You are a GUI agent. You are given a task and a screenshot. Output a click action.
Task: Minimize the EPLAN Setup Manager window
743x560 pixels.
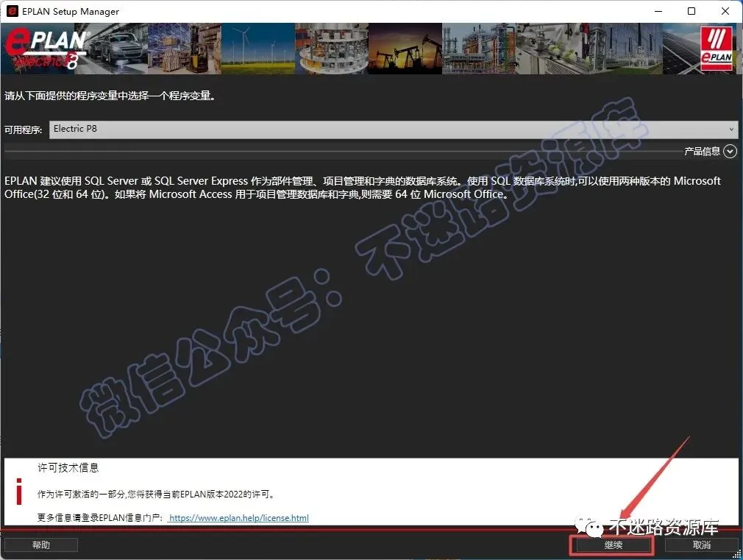coord(658,11)
